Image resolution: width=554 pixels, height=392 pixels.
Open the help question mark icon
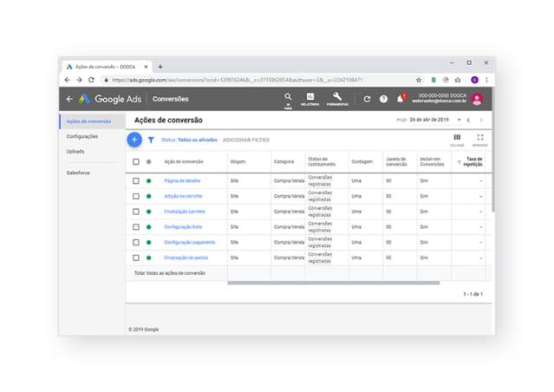(x=383, y=99)
